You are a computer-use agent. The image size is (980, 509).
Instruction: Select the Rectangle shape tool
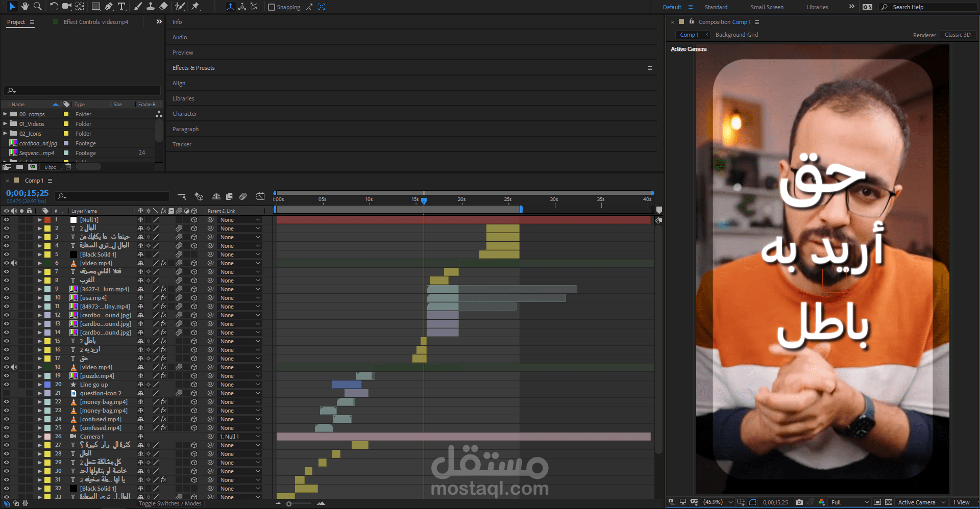[x=95, y=7]
